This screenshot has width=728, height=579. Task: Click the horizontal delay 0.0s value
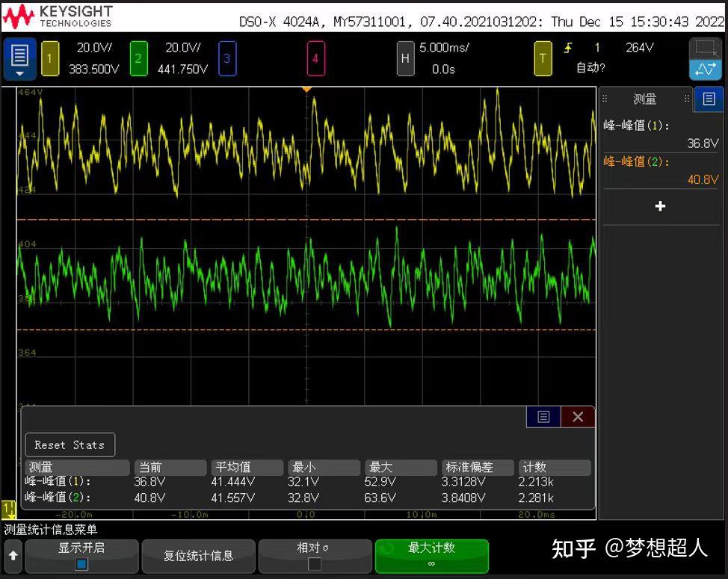click(443, 69)
